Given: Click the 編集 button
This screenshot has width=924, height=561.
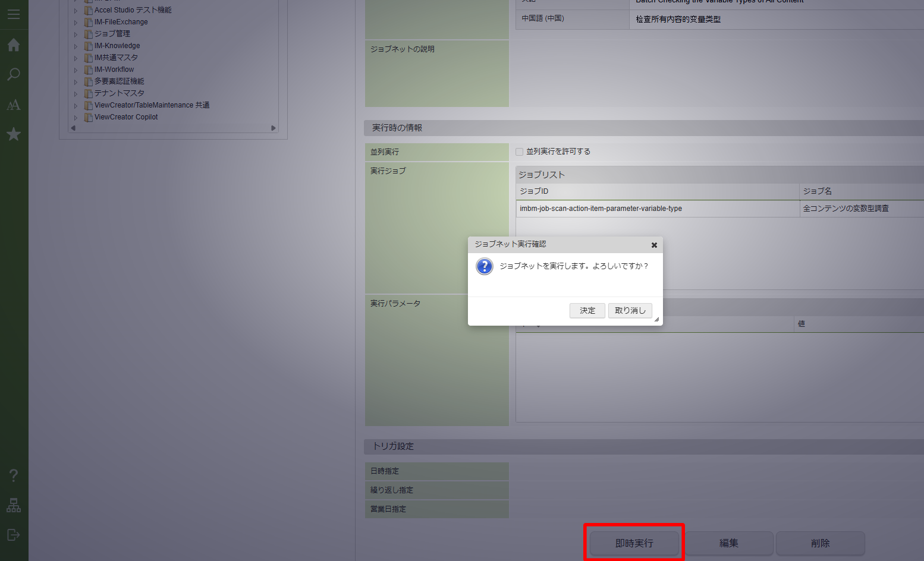Looking at the screenshot, I should [x=728, y=543].
